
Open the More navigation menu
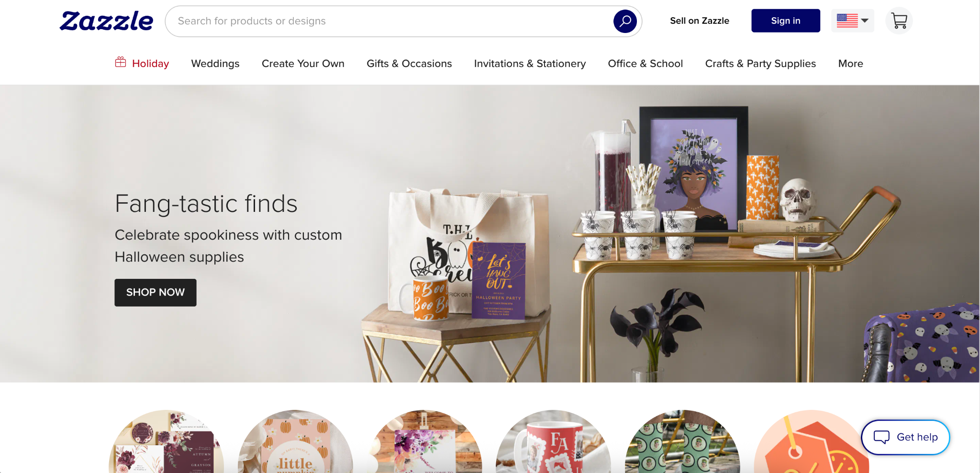pos(850,64)
